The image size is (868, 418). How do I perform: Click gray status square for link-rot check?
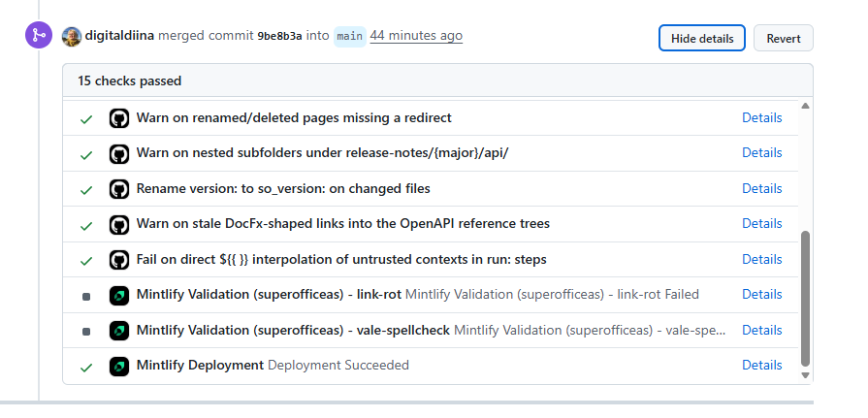point(86,296)
